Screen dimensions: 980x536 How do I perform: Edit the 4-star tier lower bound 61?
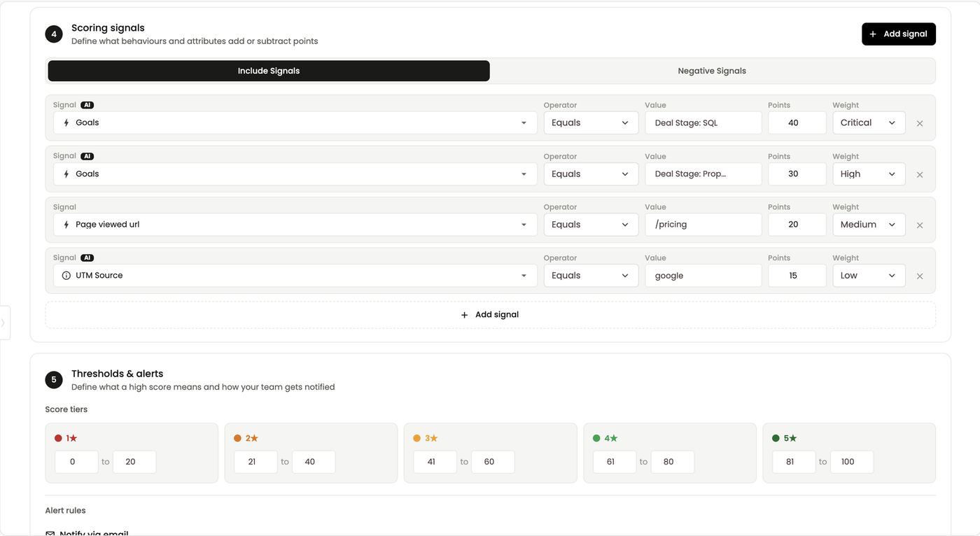[615, 462]
